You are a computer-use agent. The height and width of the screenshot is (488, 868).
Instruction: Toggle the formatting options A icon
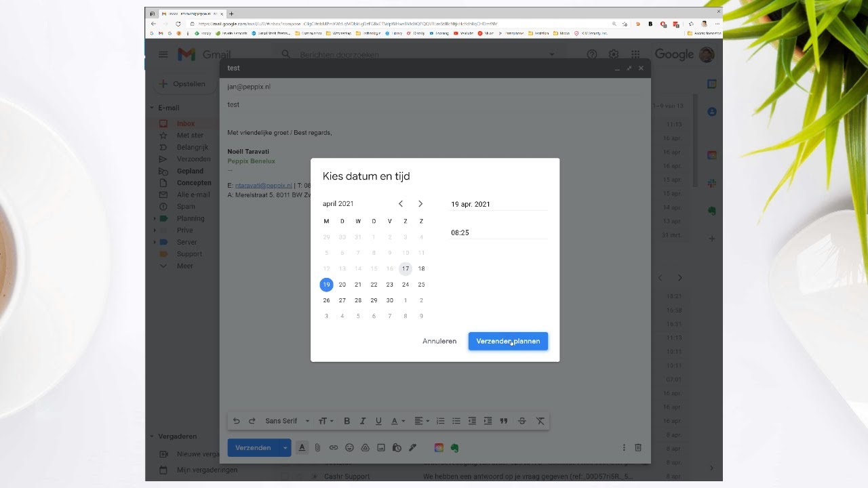302,447
